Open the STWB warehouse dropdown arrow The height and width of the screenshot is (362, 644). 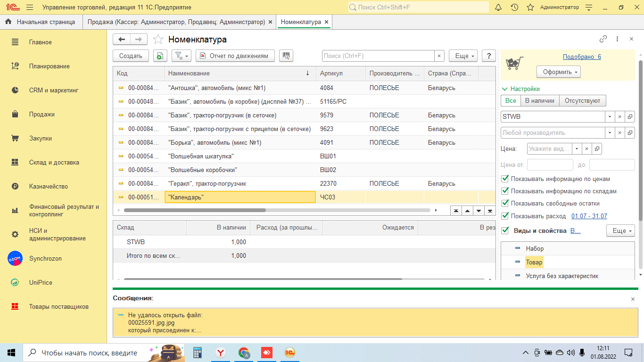click(610, 116)
